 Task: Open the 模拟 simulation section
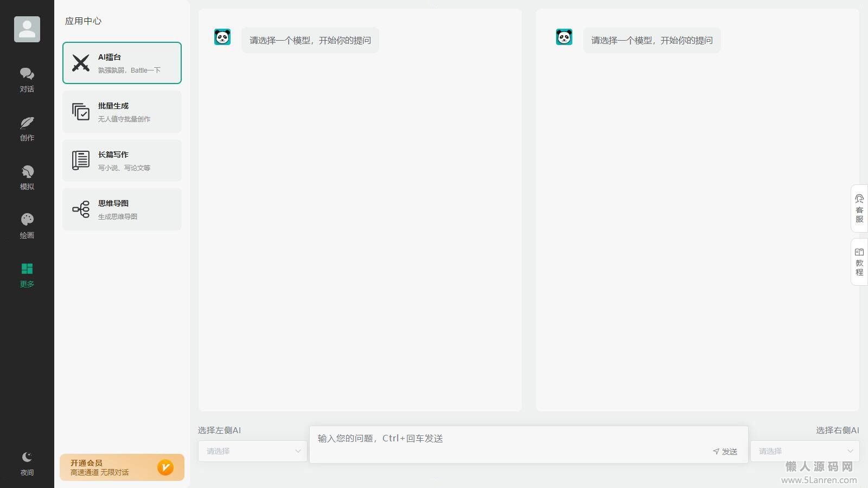point(27,177)
